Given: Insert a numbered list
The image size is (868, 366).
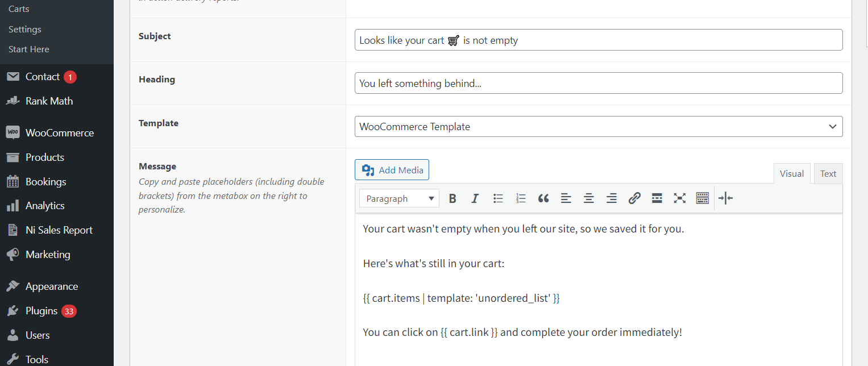Looking at the screenshot, I should click(521, 198).
